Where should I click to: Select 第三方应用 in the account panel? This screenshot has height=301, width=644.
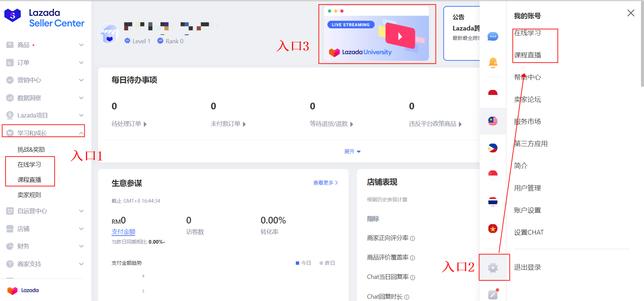[x=531, y=144]
